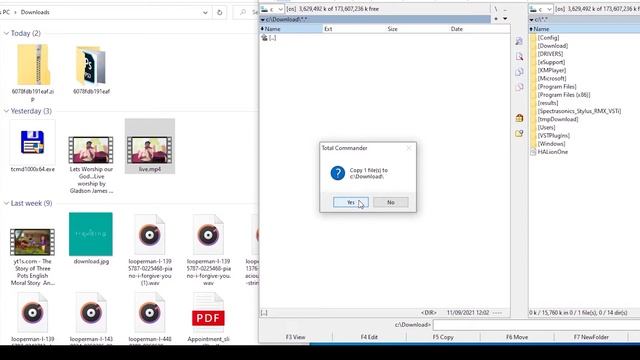640x360 pixels.
Task: Select the [Program Files (x86)] folder
Action: pyautogui.click(x=564, y=95)
